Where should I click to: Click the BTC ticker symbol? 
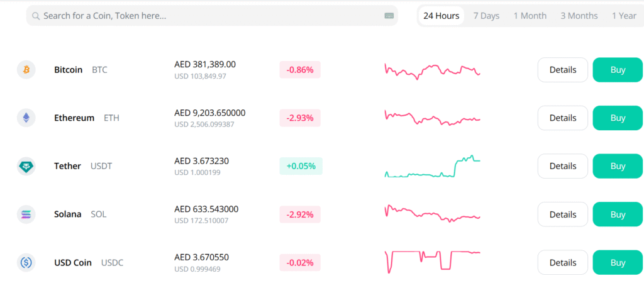(x=99, y=70)
